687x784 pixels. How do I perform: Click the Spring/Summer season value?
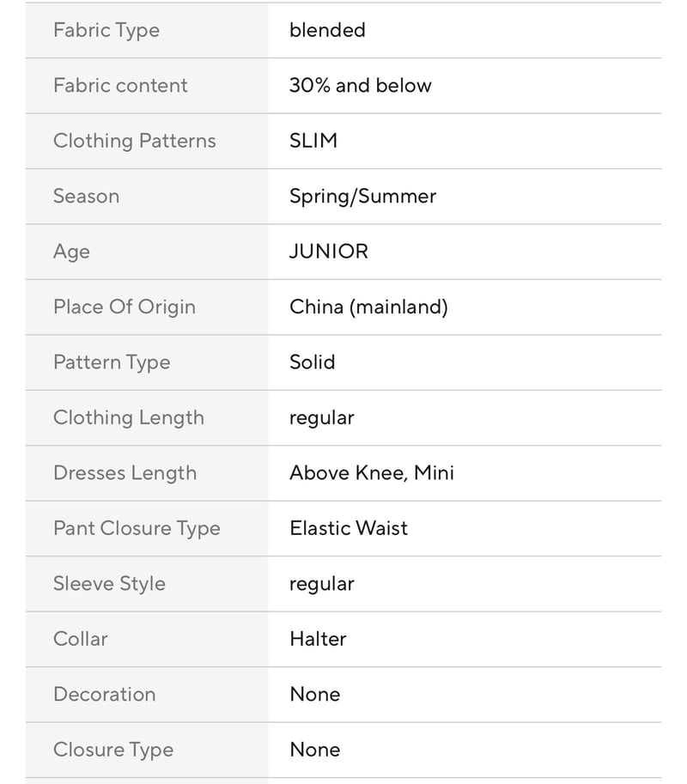(x=362, y=197)
